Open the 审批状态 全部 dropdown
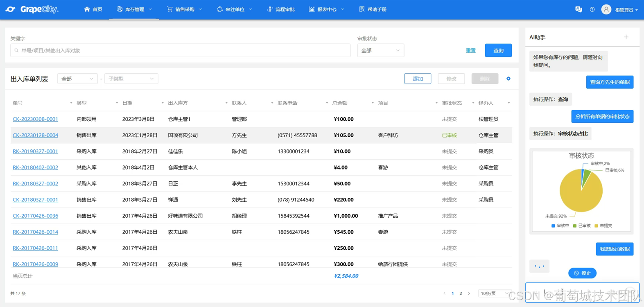 click(380, 50)
